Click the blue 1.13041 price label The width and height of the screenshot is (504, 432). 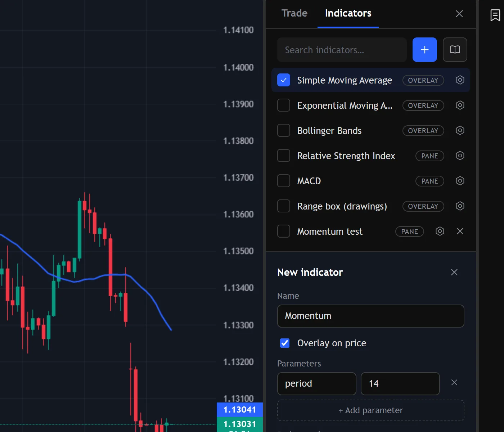click(x=239, y=410)
